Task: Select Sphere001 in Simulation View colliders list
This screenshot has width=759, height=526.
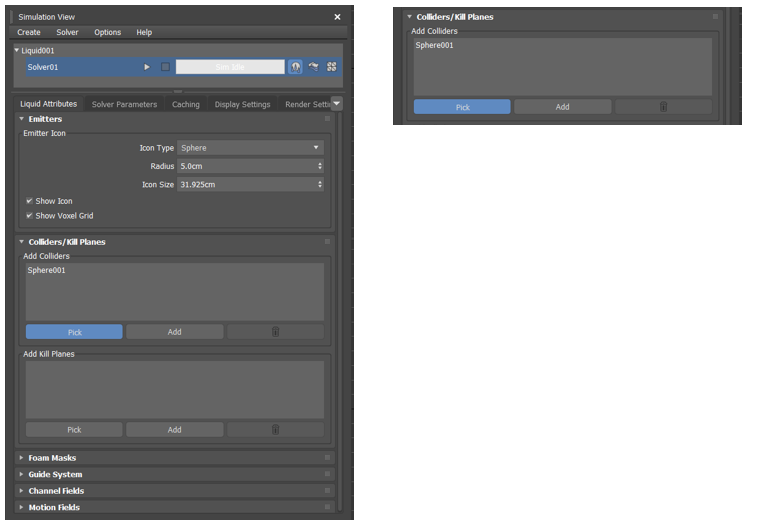Action: pos(46,271)
